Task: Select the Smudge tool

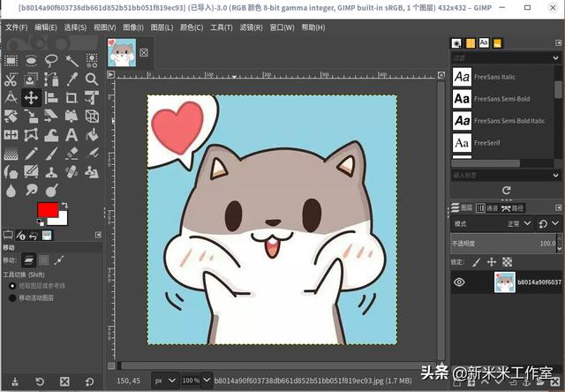Action: [31, 191]
